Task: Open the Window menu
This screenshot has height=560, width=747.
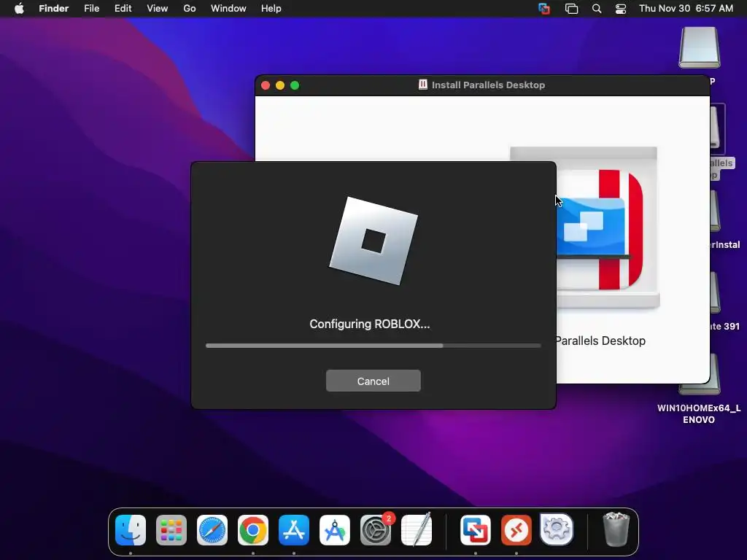Action: 228,8
